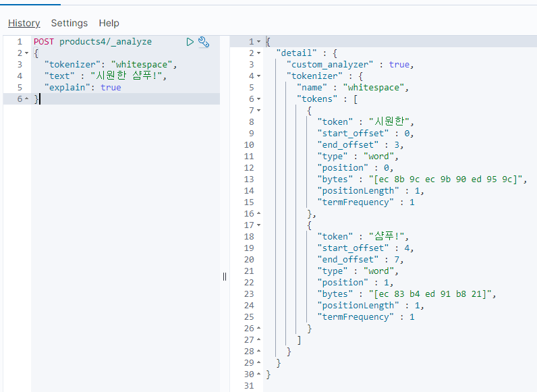
Task: Collapse the response root object at line 1
Action: (258, 42)
